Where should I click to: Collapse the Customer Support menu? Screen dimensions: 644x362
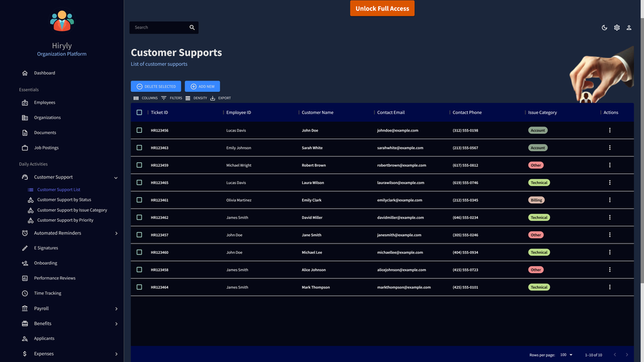pyautogui.click(x=116, y=178)
